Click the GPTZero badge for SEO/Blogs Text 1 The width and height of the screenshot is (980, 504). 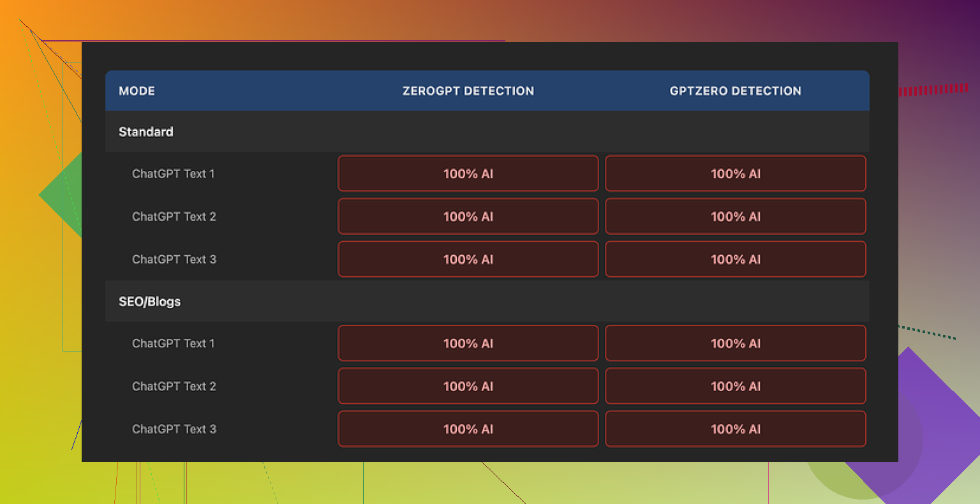[735, 343]
